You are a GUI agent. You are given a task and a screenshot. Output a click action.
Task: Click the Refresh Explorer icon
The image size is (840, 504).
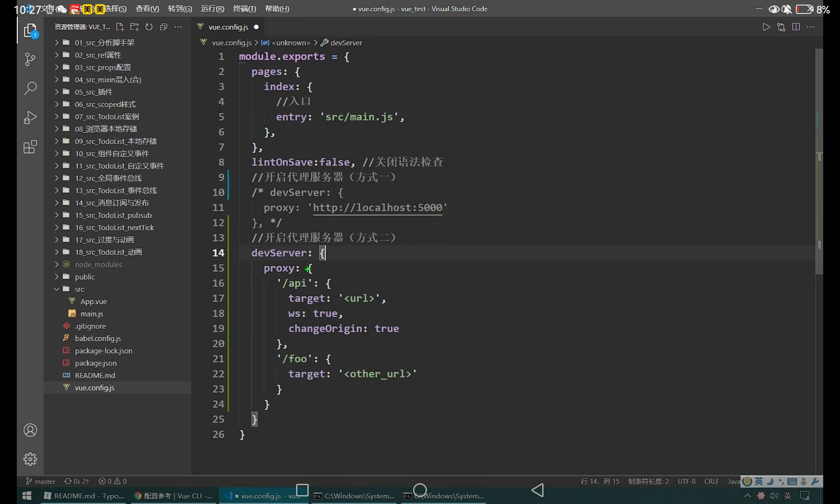point(149,27)
